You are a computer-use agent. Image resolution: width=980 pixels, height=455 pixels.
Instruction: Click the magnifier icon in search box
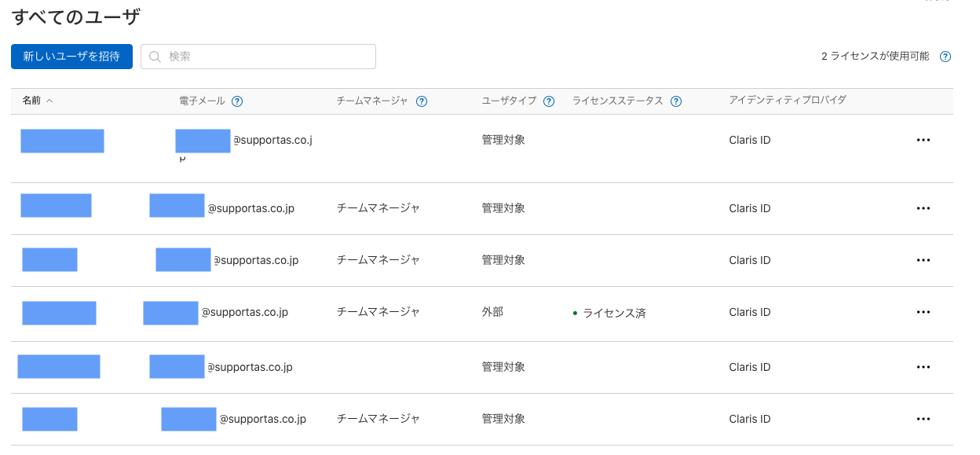click(155, 57)
